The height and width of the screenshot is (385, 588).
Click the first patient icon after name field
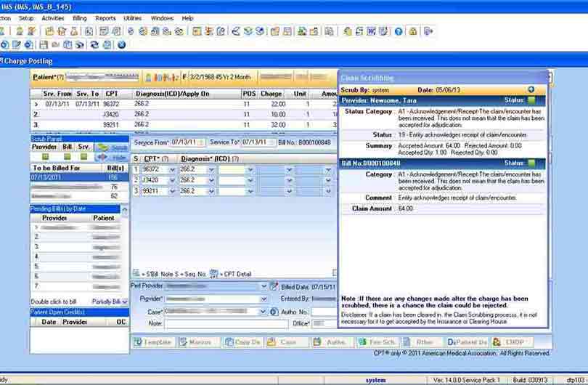149,77
